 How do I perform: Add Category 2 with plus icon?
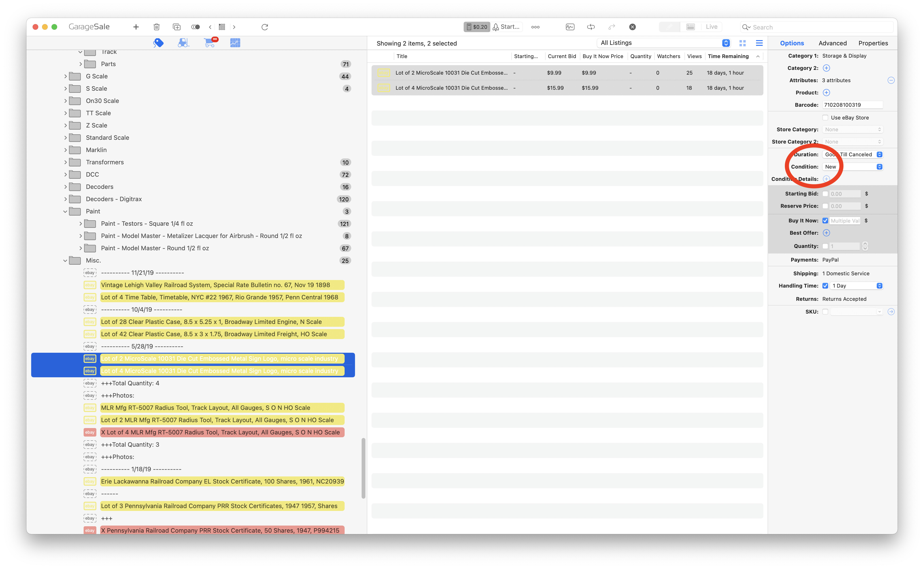pos(826,68)
